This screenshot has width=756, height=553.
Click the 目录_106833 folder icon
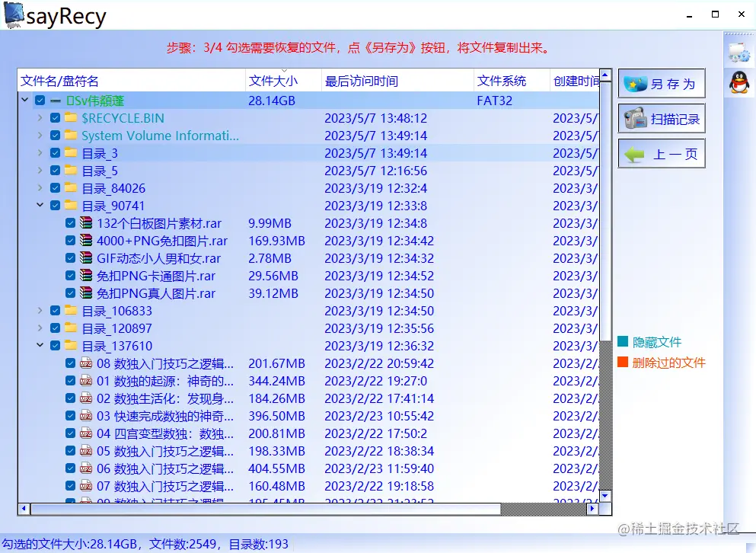71,310
